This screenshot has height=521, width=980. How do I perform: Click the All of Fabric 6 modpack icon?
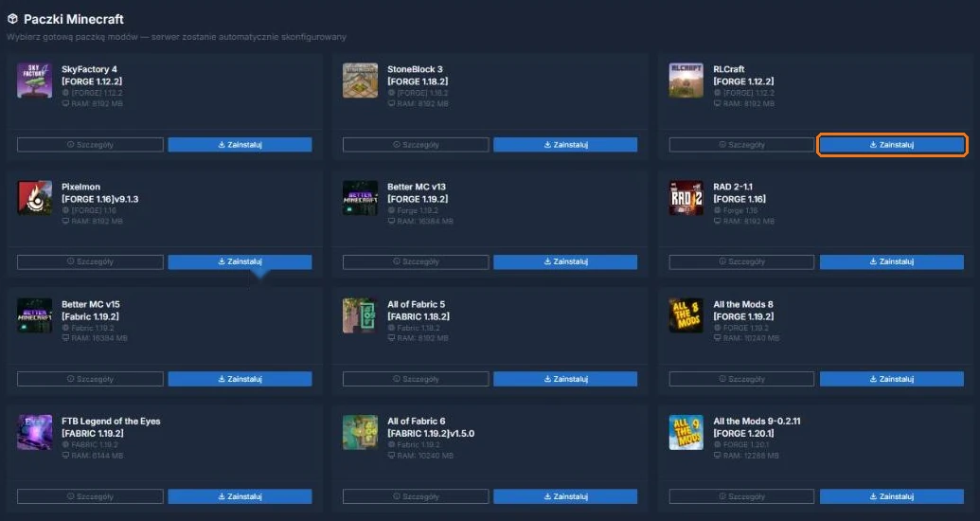[360, 432]
